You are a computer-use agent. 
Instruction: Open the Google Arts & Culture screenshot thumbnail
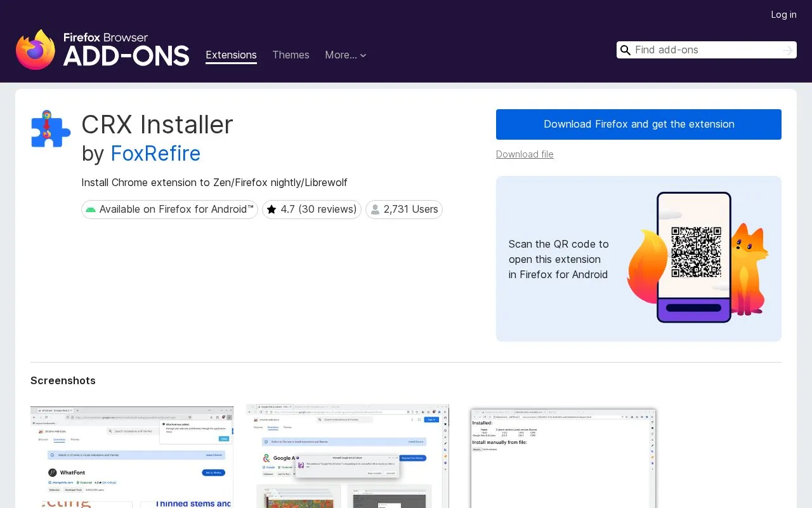point(348,456)
